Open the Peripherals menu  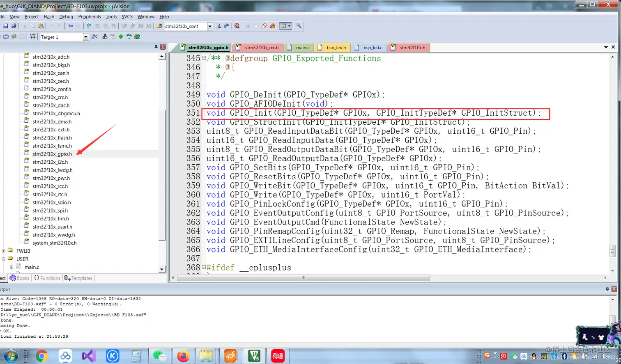pos(90,17)
